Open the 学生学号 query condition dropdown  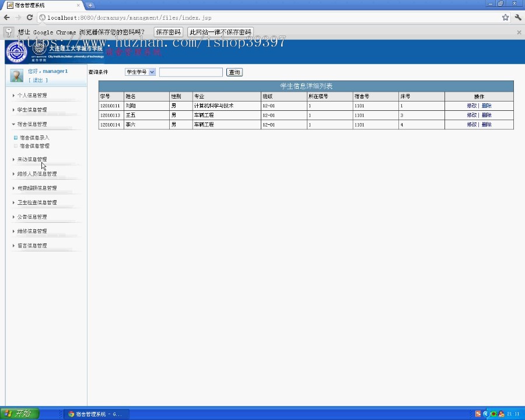click(140, 72)
